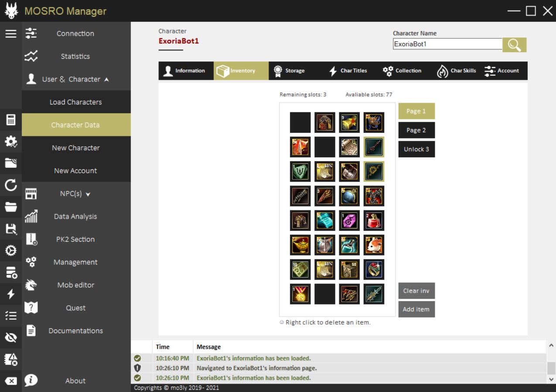The image size is (556, 392).
Task: Click the gold medal inventory item
Action: click(300, 294)
